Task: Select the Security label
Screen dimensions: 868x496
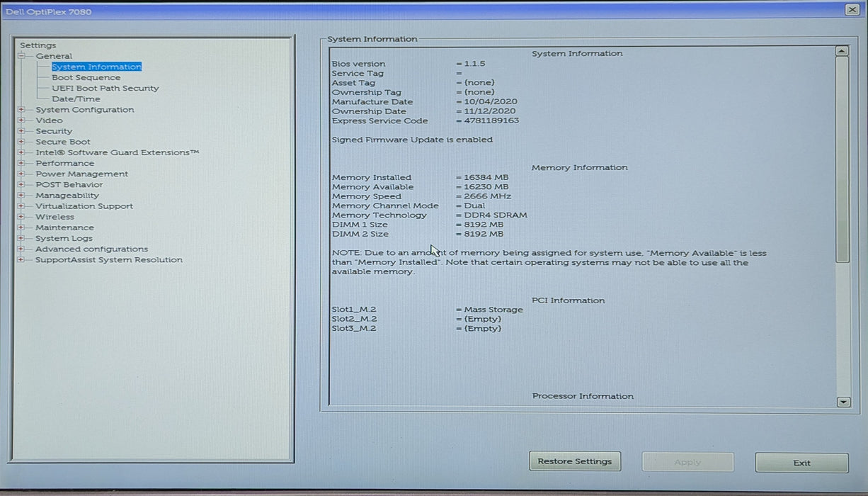Action: (54, 131)
